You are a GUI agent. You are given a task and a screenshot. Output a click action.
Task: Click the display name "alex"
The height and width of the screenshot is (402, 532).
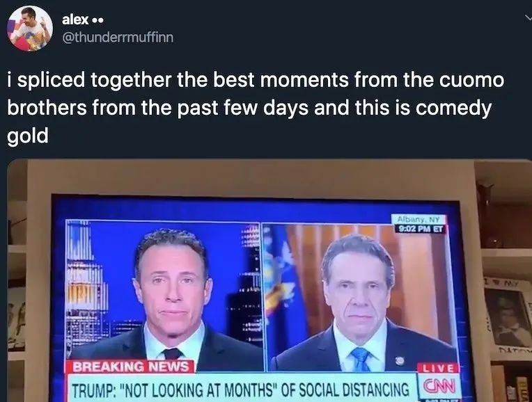pyautogui.click(x=76, y=19)
